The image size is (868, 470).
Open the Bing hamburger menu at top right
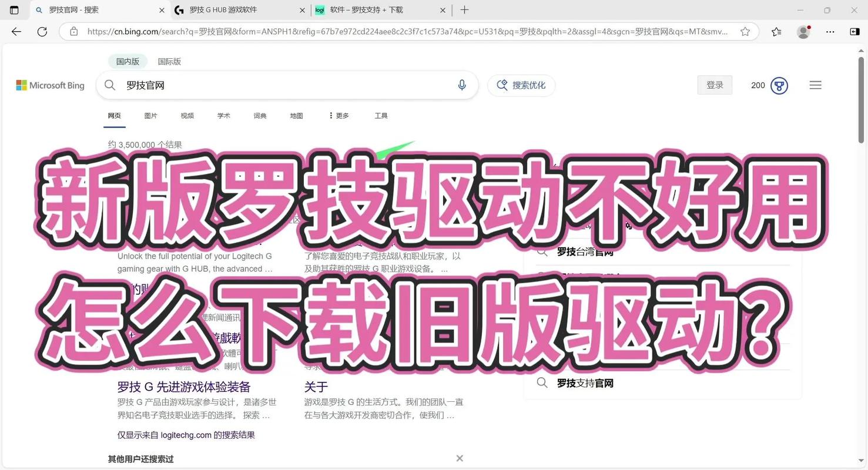[815, 85]
